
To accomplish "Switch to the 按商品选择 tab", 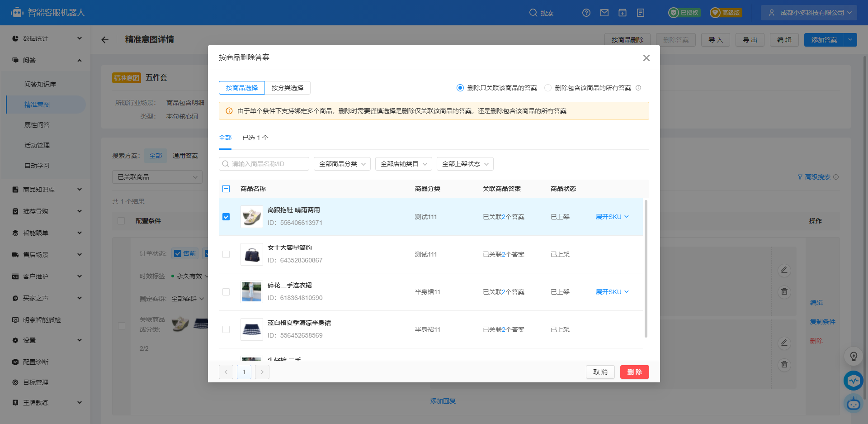I will point(242,88).
